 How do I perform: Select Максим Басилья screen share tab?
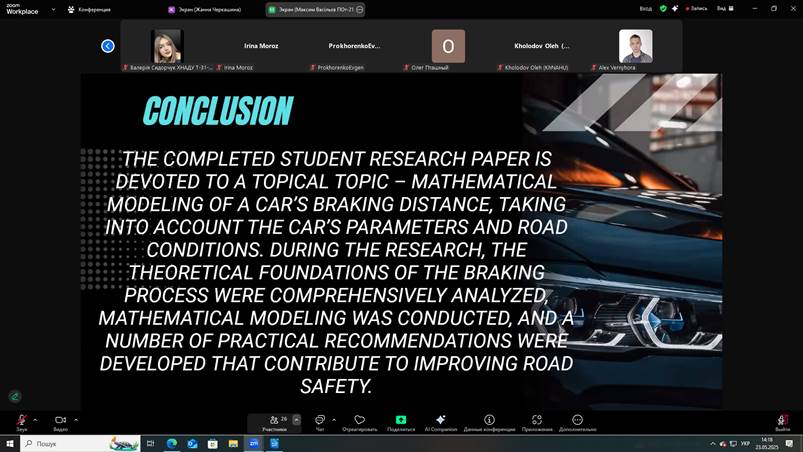point(315,9)
